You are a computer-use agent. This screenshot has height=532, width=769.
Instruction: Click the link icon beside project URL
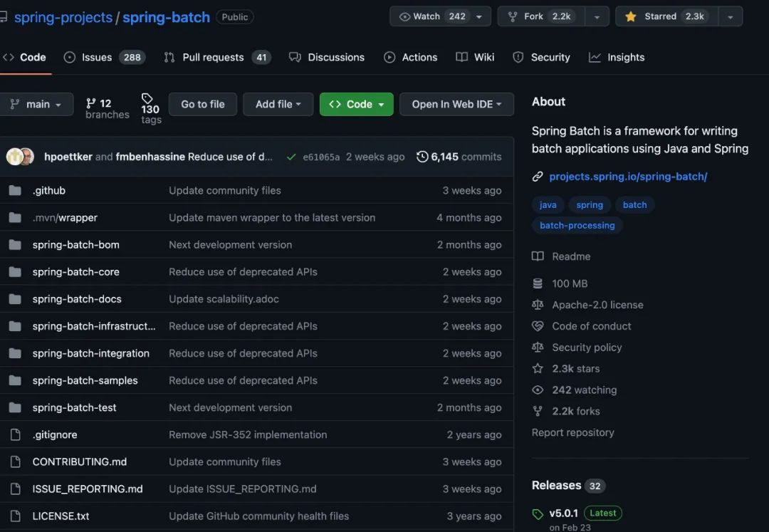tap(538, 177)
